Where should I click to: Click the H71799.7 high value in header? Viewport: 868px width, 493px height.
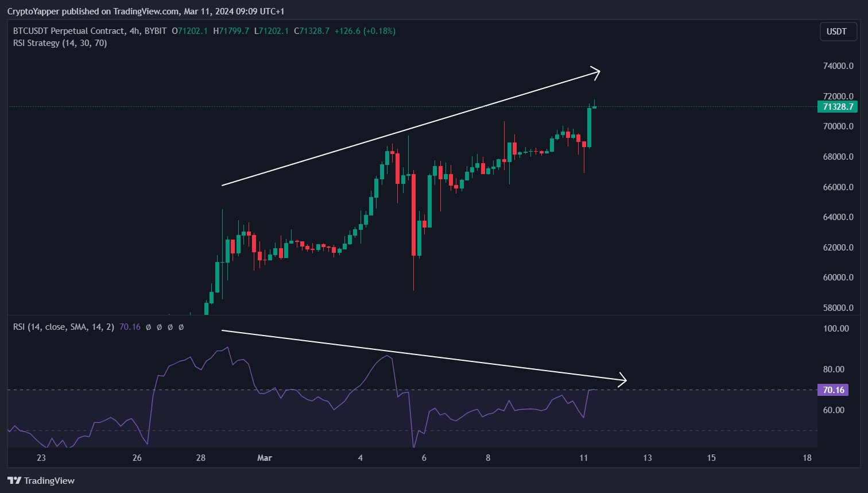click(231, 31)
